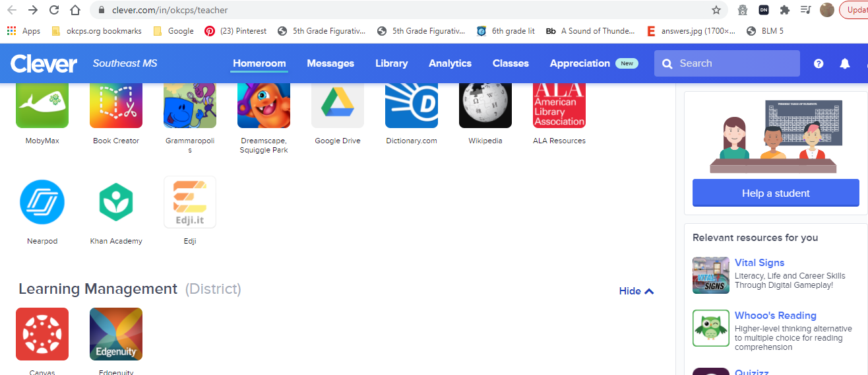Open the Whooo's Reading resource link
Image resolution: width=868 pixels, height=375 pixels.
coord(776,316)
